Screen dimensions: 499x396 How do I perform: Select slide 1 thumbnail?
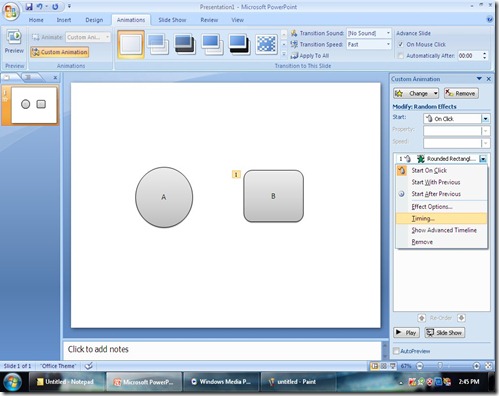pos(34,105)
